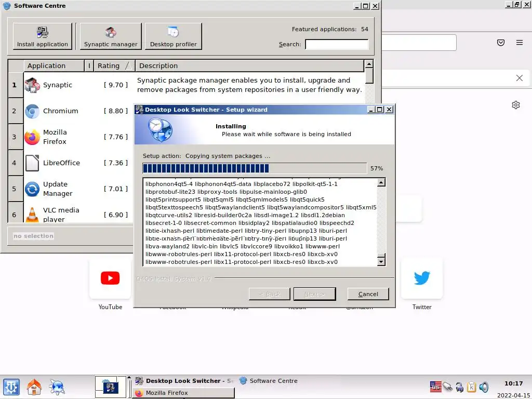Screen dimensions: 532x399
Task: Select the Mozilla Firefox icon in the list
Action: point(32,137)
